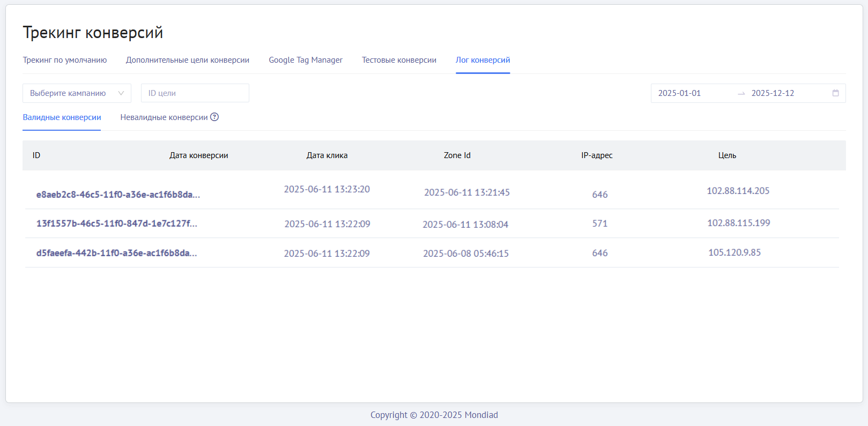Click the campaign dropdown chevron arrow
The image size is (868, 426).
coord(121,93)
